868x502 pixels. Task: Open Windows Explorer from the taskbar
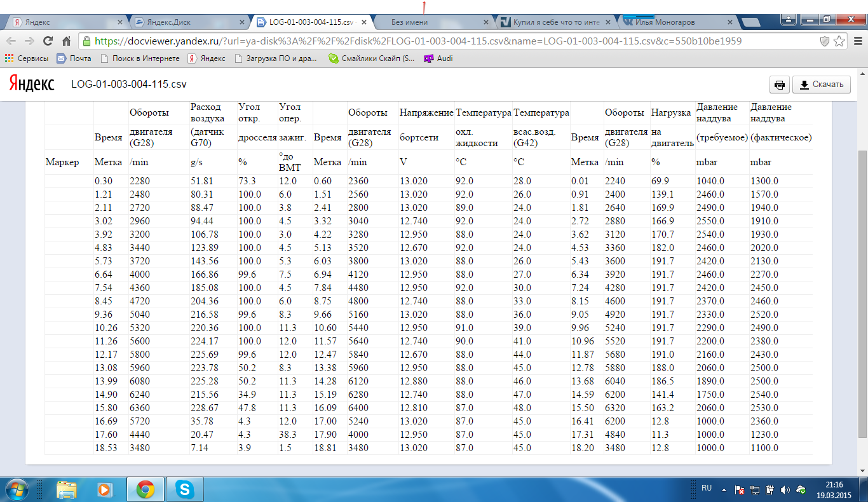(x=67, y=489)
